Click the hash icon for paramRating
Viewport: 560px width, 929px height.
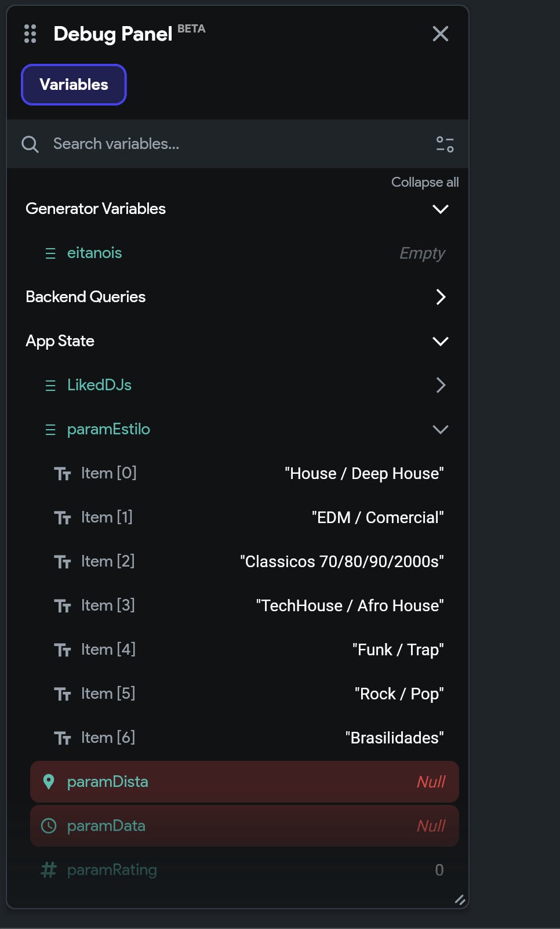click(x=49, y=870)
